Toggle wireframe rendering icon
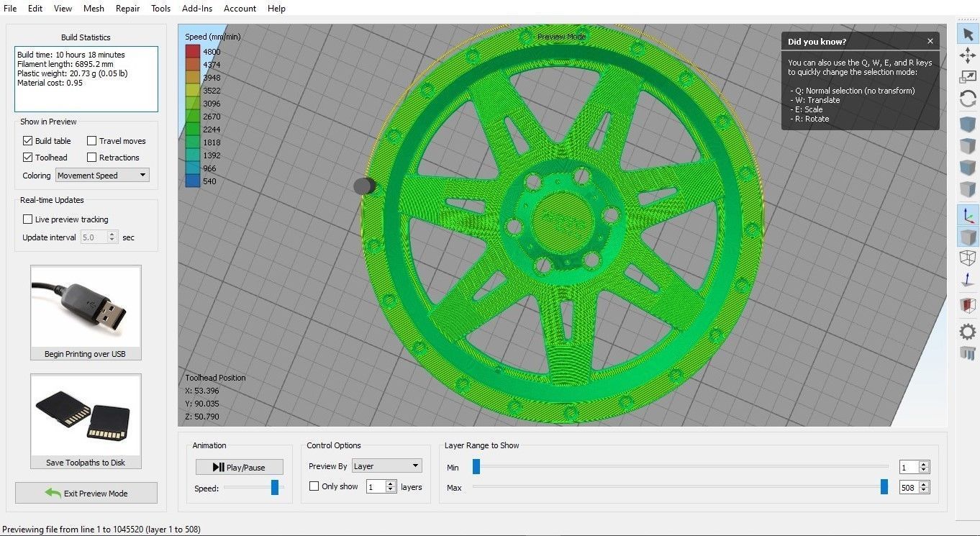 point(968,258)
